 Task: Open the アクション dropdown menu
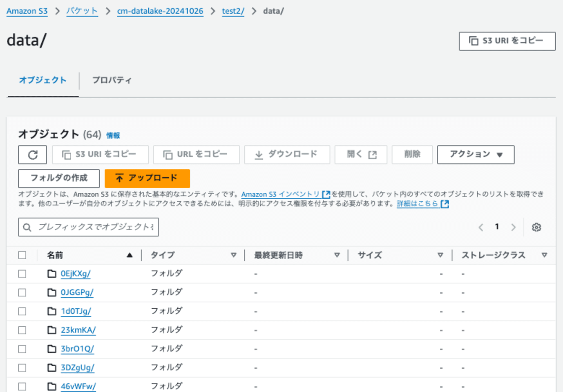coord(475,155)
